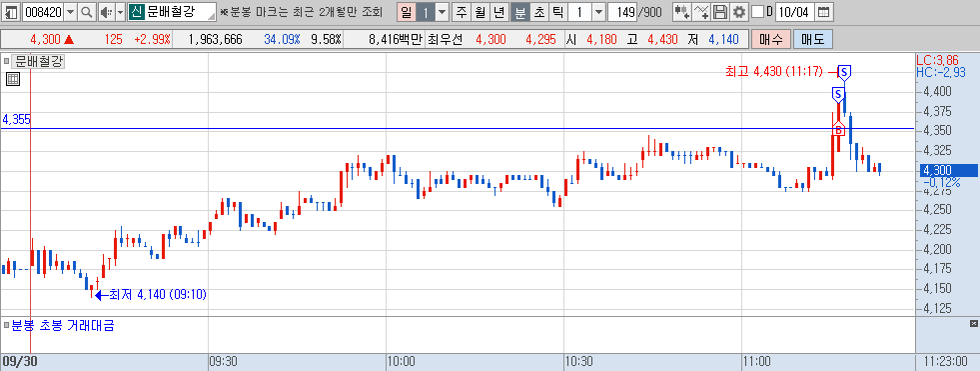Click the low price 4,140 in quote bar
Screen dimensions: 980x371
723,39
